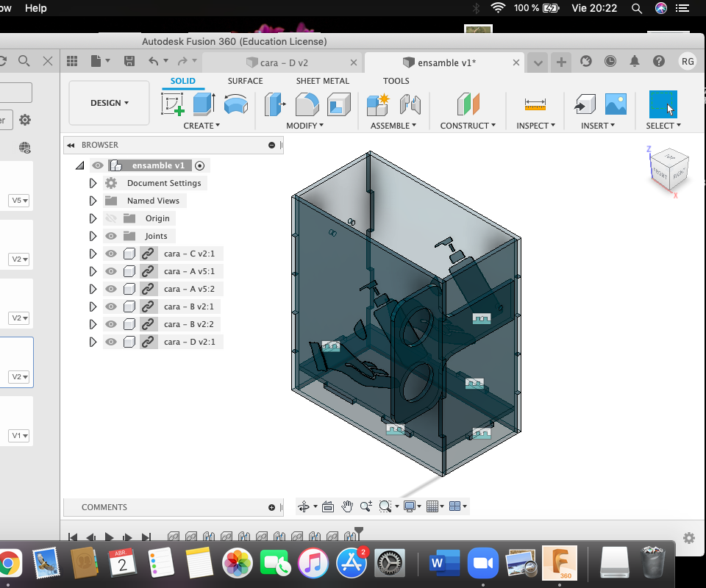Activate the Select tool icon
The width and height of the screenshot is (706, 588).
[x=663, y=104]
